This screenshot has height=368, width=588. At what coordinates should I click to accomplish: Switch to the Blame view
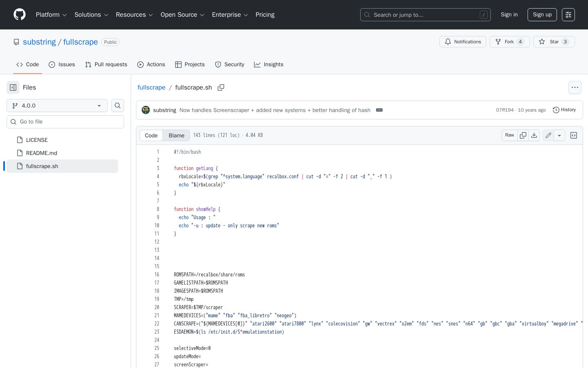point(176,135)
